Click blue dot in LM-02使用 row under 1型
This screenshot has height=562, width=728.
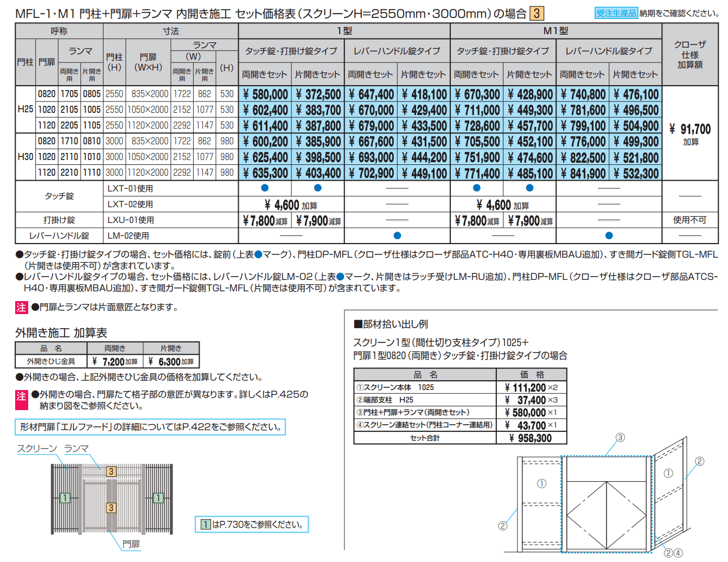coord(397,235)
